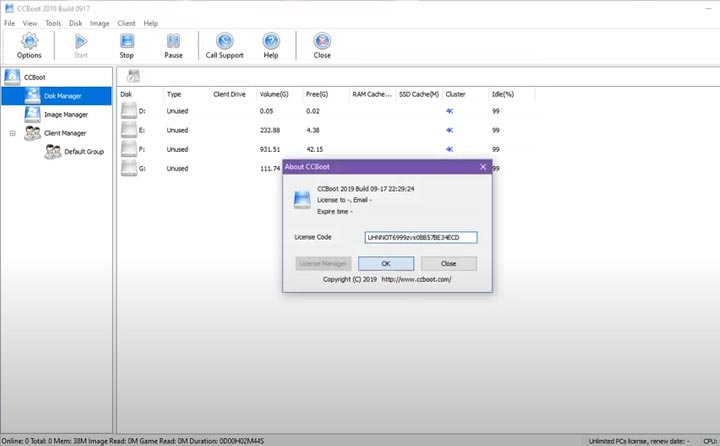
Task: Select the CCBoot root tree node
Action: [x=34, y=77]
